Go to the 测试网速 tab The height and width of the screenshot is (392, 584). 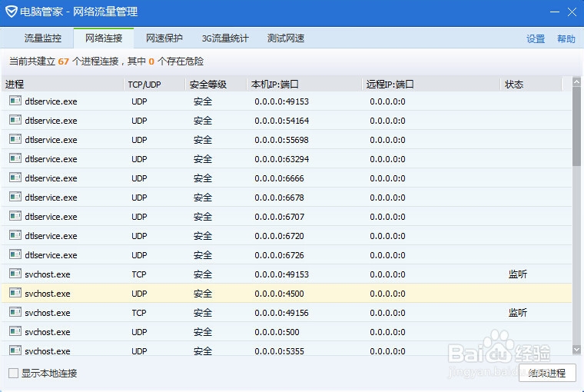(286, 38)
